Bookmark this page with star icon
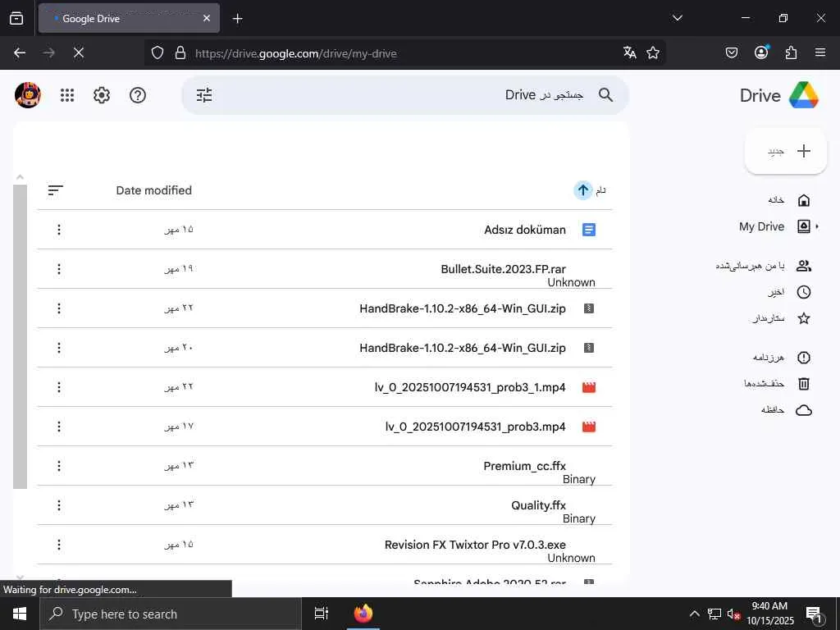 click(x=652, y=52)
